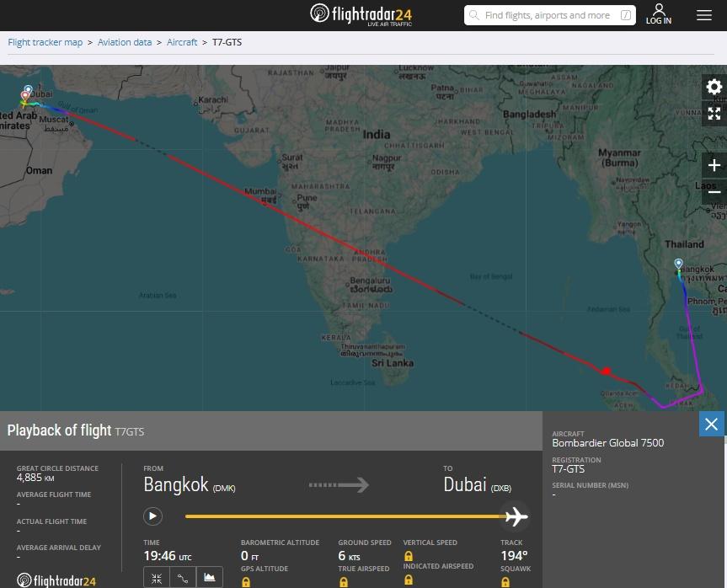
Task: Toggle the flight route path button
Action: [x=183, y=578]
